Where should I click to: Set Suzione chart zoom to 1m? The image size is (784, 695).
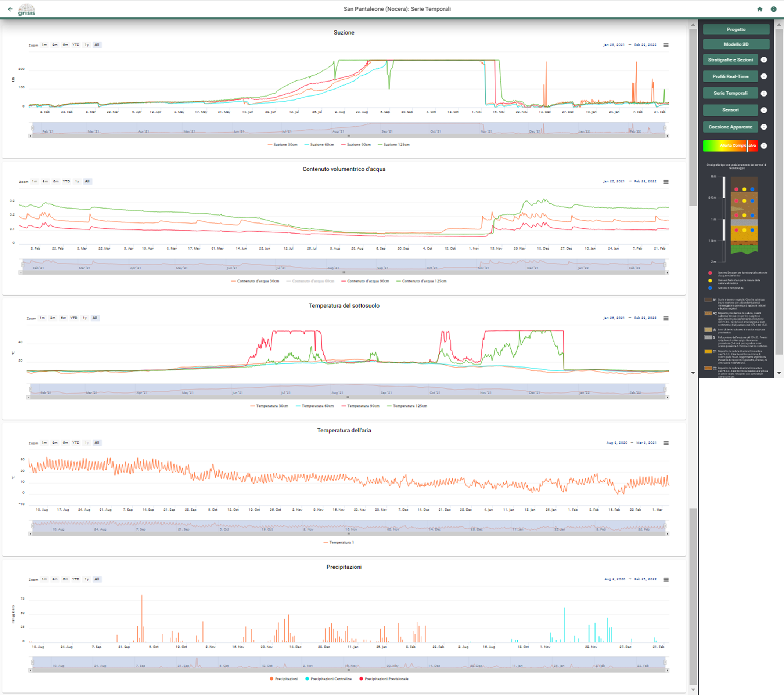44,45
